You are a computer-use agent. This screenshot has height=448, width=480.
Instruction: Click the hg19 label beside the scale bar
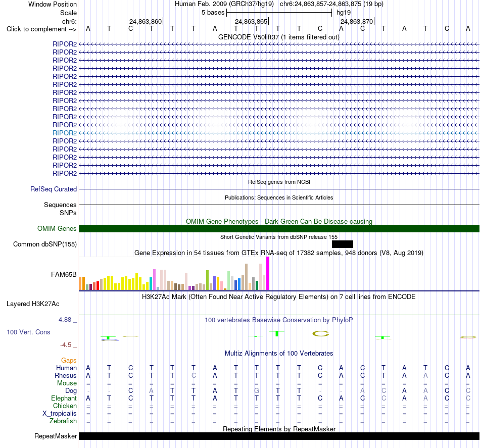[344, 13]
